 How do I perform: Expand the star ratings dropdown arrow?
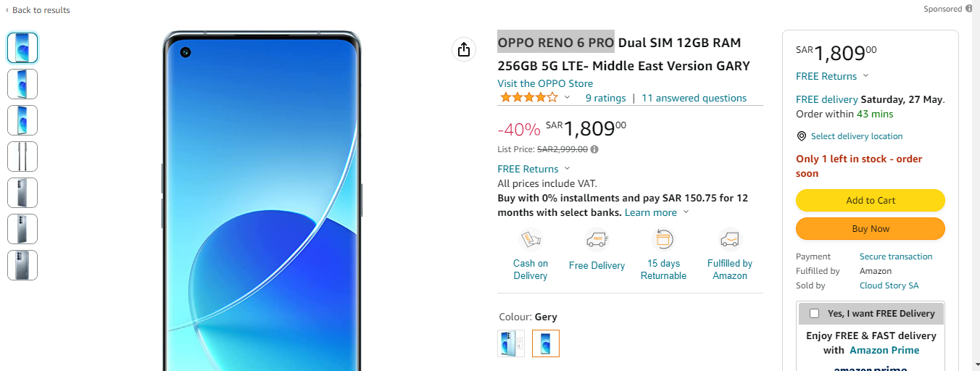[568, 98]
